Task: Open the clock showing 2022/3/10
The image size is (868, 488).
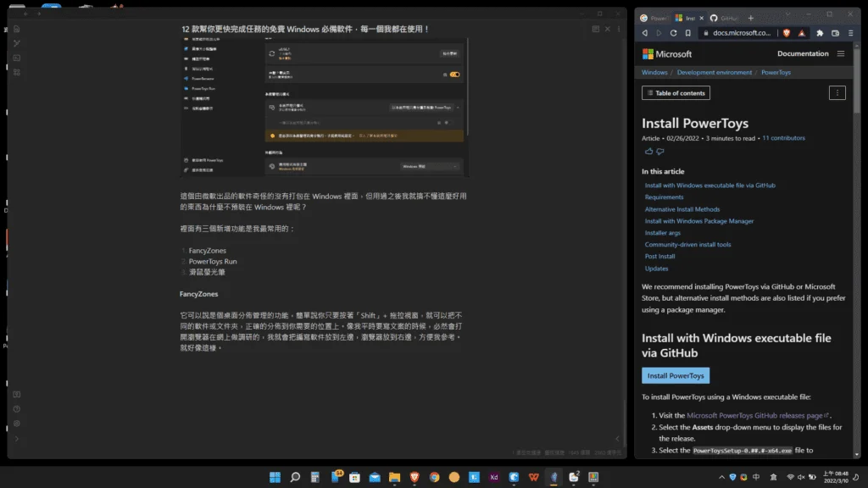Action: 835,477
